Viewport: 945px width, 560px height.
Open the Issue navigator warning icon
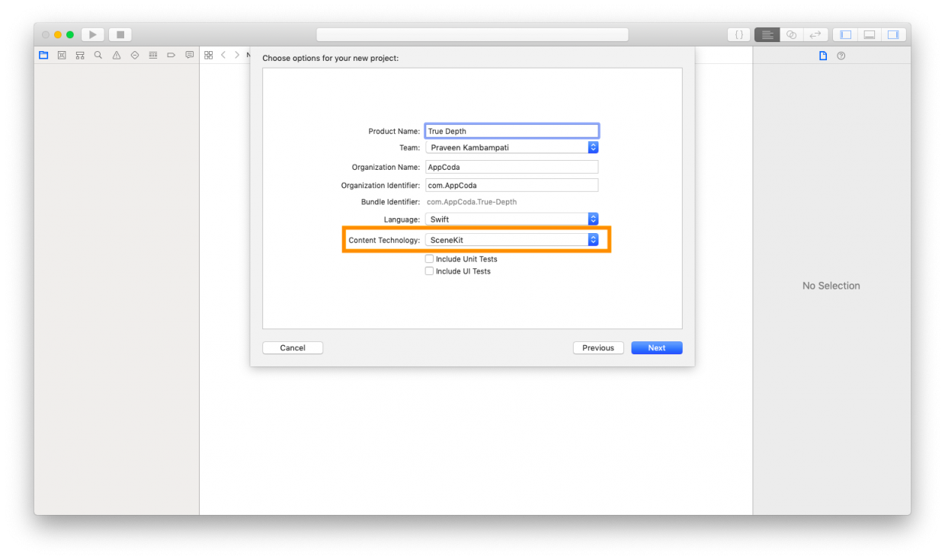pyautogui.click(x=117, y=56)
